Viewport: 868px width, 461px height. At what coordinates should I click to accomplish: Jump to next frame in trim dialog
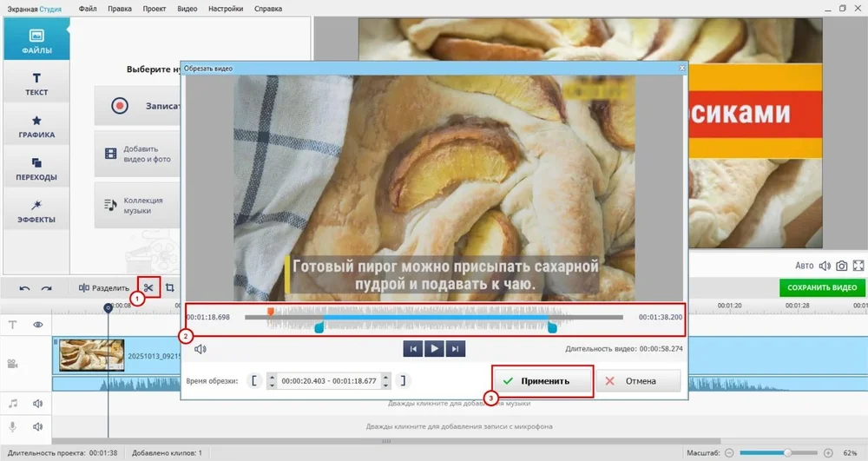[455, 349]
